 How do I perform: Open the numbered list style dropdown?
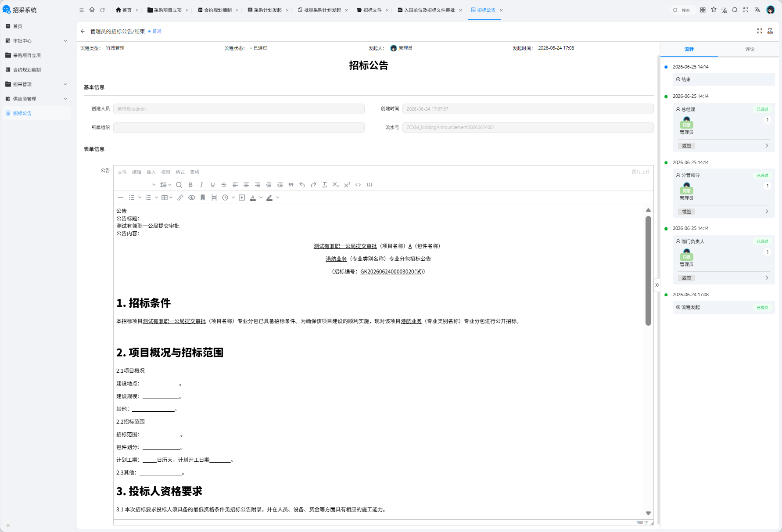coord(156,198)
